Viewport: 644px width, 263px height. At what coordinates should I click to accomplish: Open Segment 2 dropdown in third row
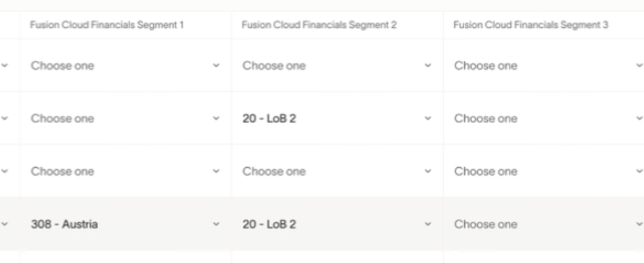click(x=337, y=171)
